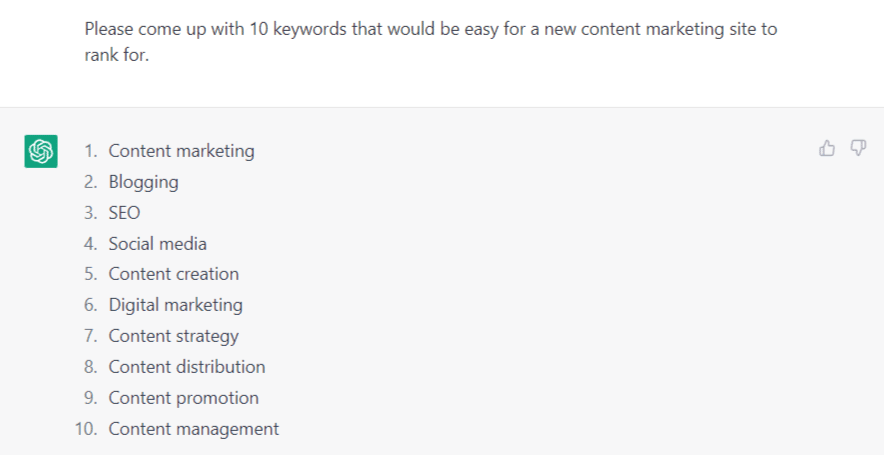Select the "Content creation" keyword
This screenshot has height=455, width=884.
pyautogui.click(x=174, y=274)
